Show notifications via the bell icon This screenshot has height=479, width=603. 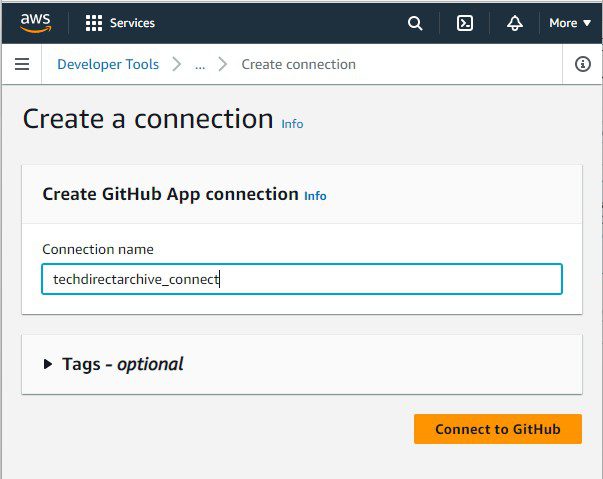click(515, 23)
